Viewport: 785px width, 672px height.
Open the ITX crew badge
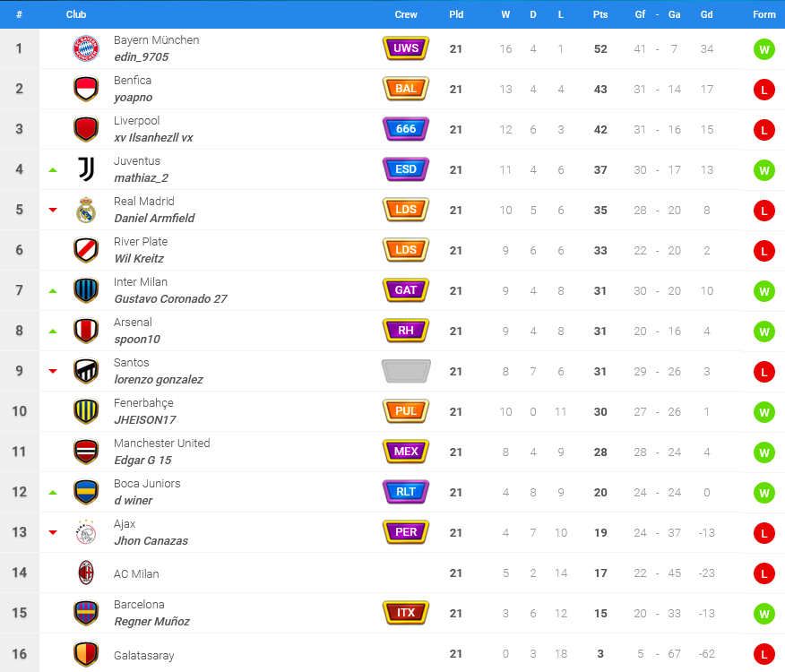[406, 612]
